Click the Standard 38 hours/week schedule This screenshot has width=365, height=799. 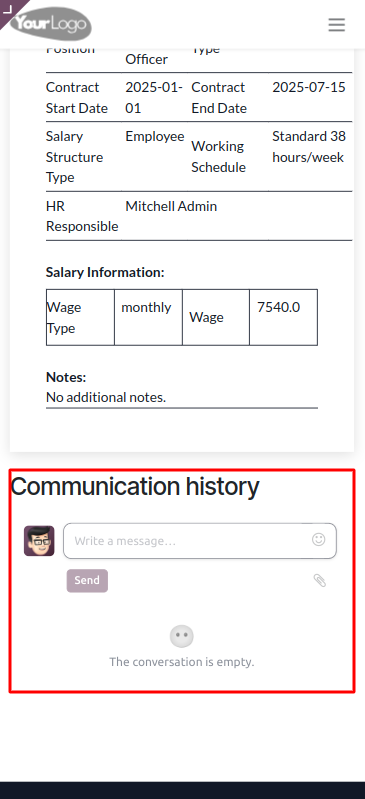coord(309,147)
